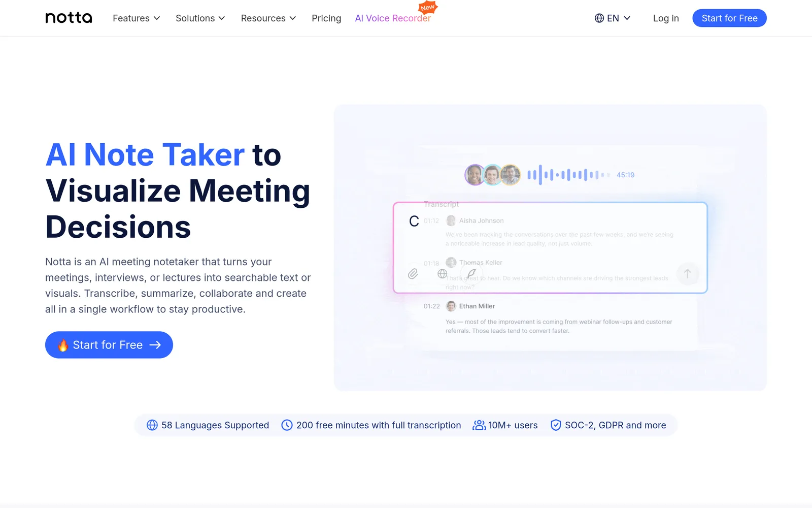Viewport: 812px width, 508px height.
Task: Click the paperclip attachment icon in demo
Action: pos(413,274)
